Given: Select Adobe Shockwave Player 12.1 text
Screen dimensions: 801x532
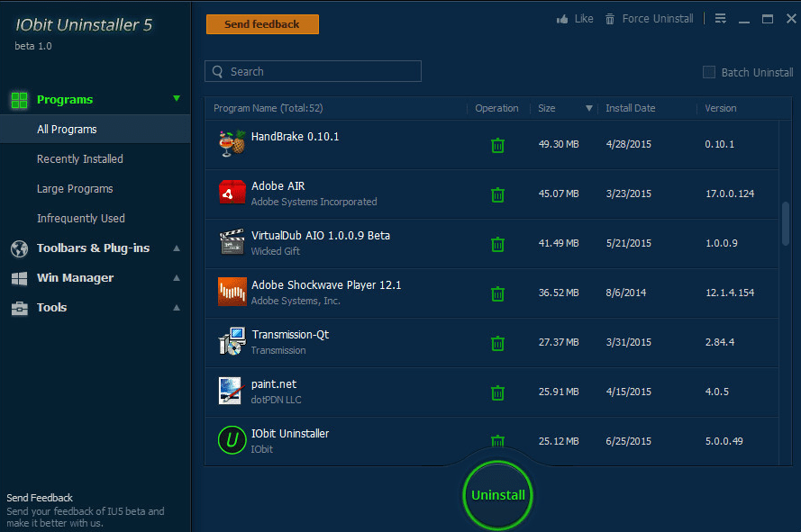Looking at the screenshot, I should click(x=326, y=285).
